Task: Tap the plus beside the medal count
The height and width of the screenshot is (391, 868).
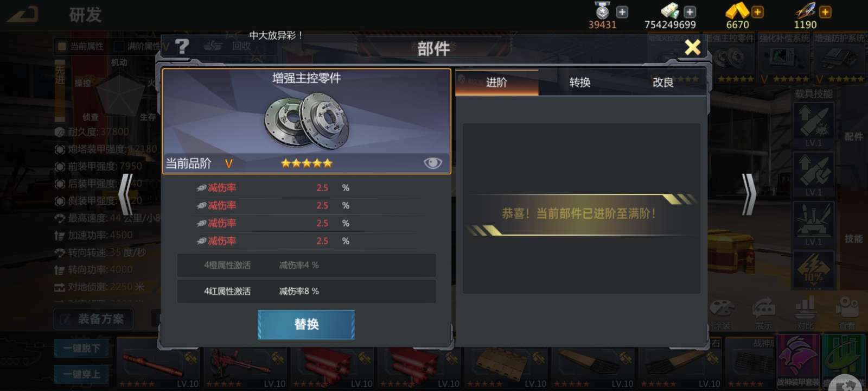Action: 622,11
